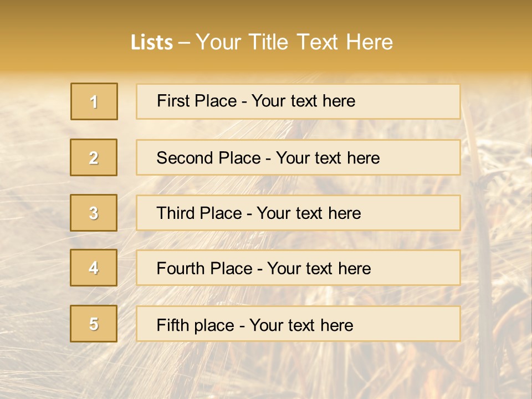Select the Fourth Place text box
532x399 pixels.
click(298, 268)
